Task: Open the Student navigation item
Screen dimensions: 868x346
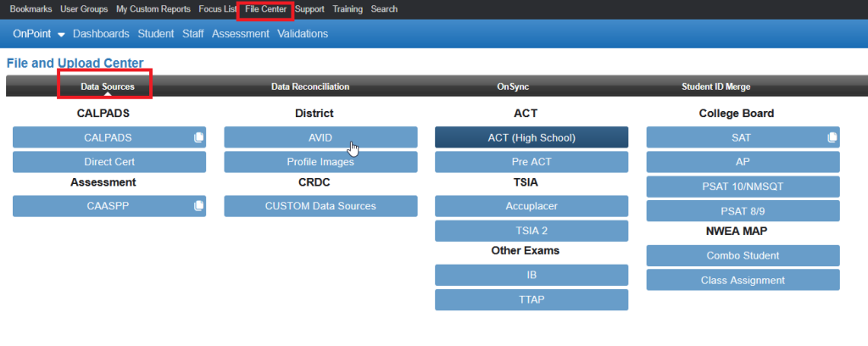Action: pyautogui.click(x=156, y=34)
